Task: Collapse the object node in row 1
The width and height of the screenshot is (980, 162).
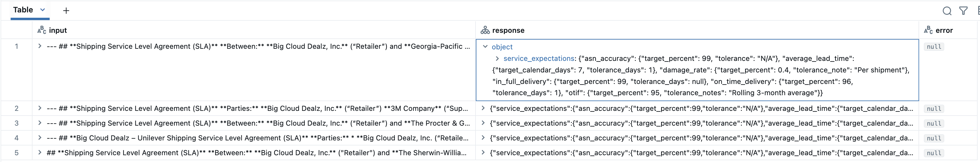Action: pos(485,46)
